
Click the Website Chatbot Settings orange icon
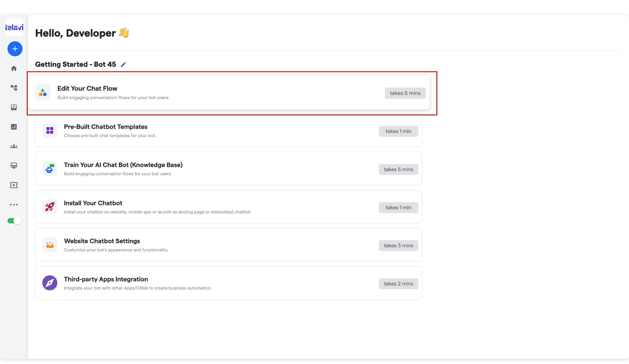point(50,245)
